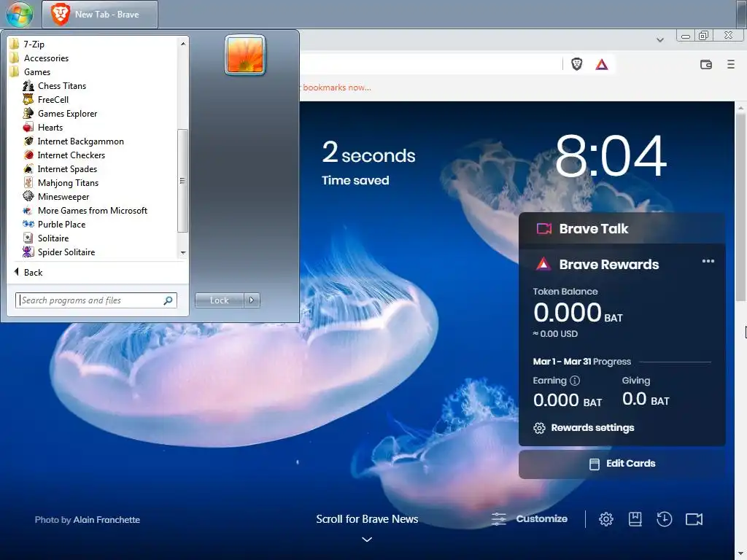
Task: Open the history clock icon at the page bottom
Action: pos(664,519)
